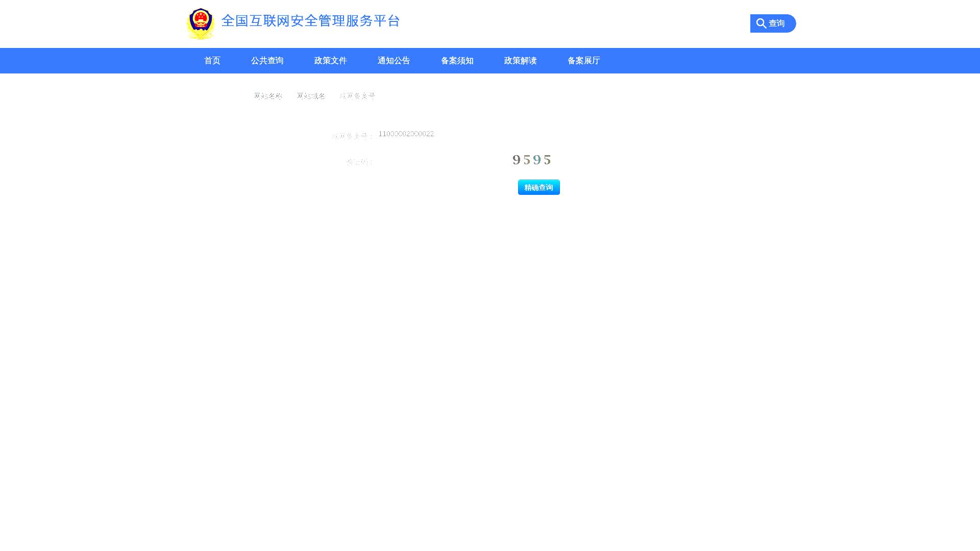Open the 备案展厅 menu item
Viewport: 980px width, 551px height.
pos(583,61)
